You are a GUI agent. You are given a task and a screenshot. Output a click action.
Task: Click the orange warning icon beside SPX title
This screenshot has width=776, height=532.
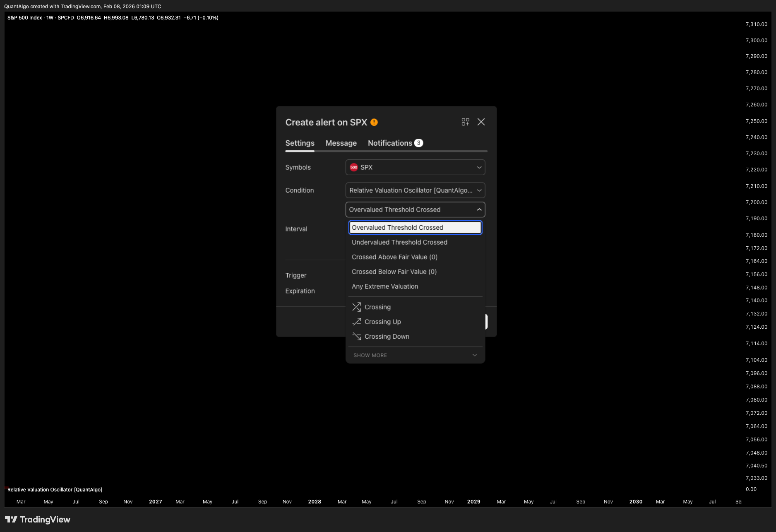point(374,122)
